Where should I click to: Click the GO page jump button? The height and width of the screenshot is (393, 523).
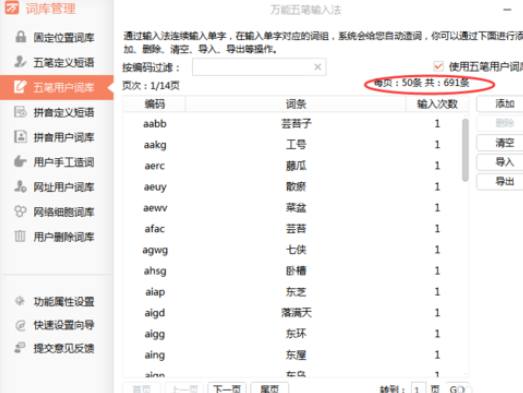457,389
